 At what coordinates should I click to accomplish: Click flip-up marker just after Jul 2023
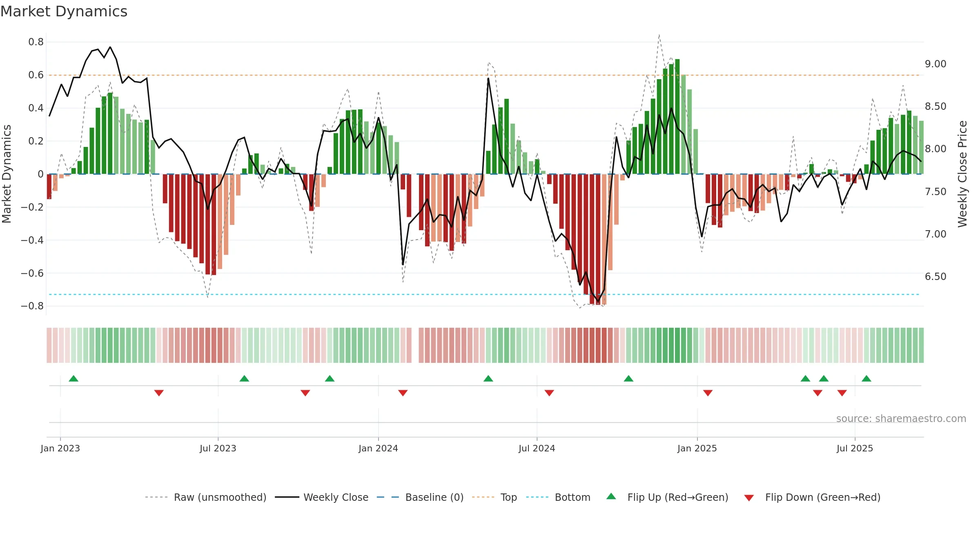[244, 379]
